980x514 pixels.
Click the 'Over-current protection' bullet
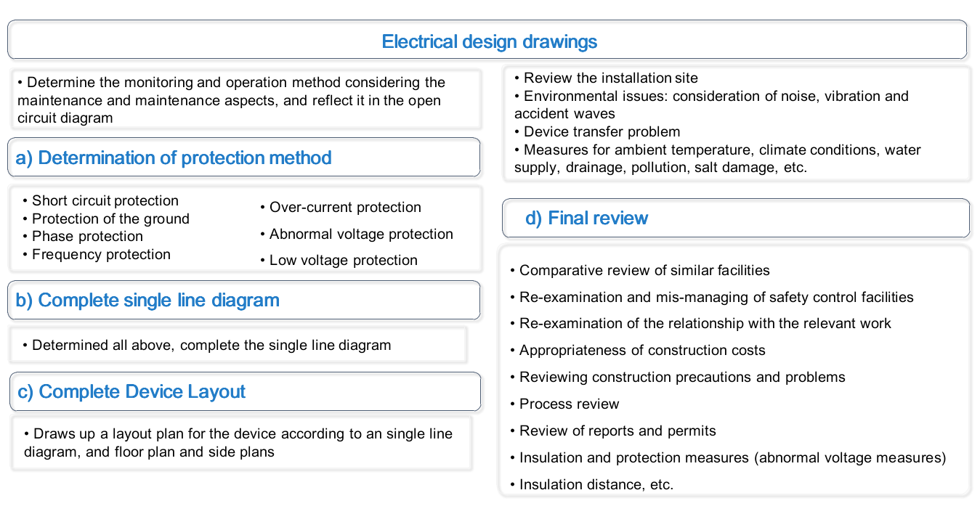pyautogui.click(x=345, y=208)
